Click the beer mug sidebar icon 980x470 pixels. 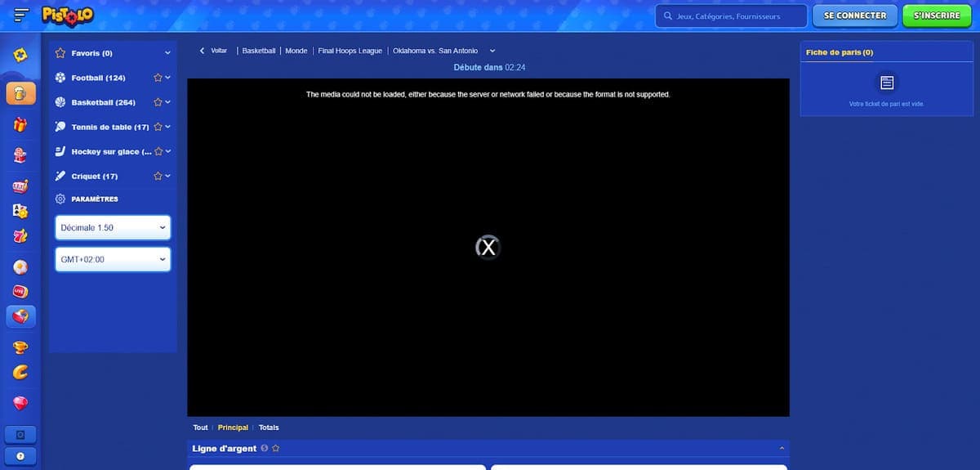click(20, 94)
